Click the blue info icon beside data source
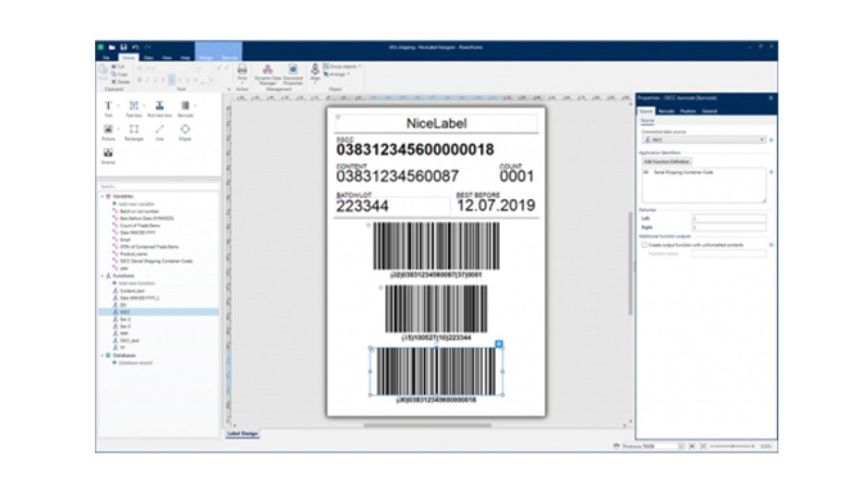The height and width of the screenshot is (488, 868). click(x=772, y=139)
